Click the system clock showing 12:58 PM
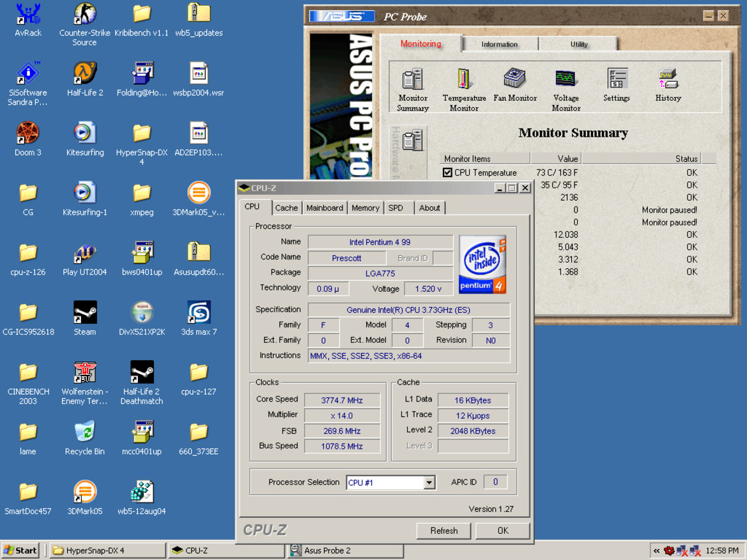The image size is (747, 560). click(721, 551)
